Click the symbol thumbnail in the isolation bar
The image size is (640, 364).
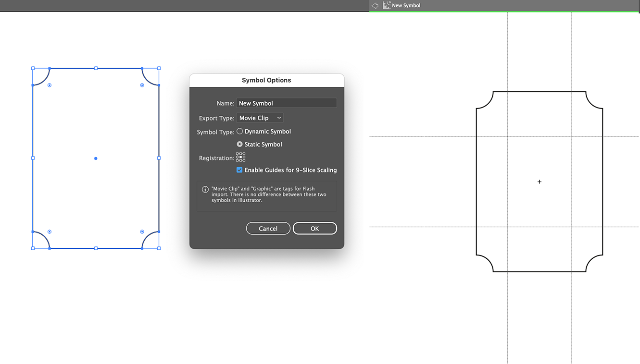(387, 5)
